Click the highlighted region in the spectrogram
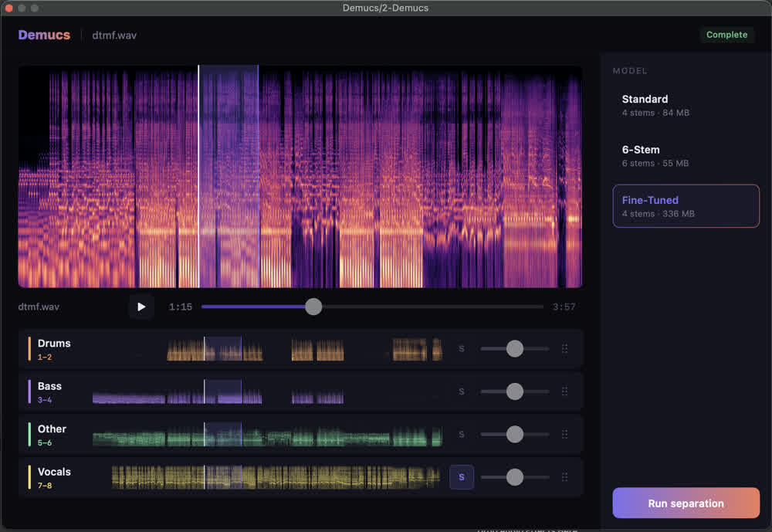 point(229,176)
